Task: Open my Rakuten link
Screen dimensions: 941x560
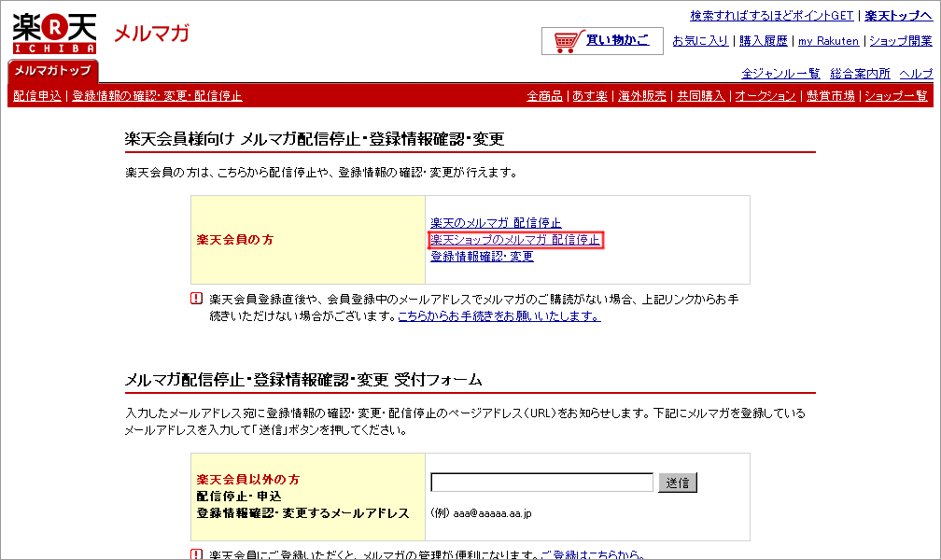Action: point(828,41)
